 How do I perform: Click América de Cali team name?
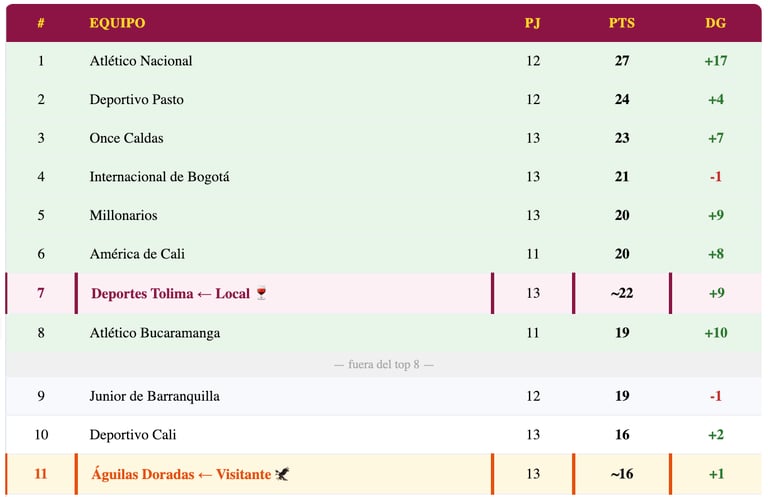[x=137, y=254]
